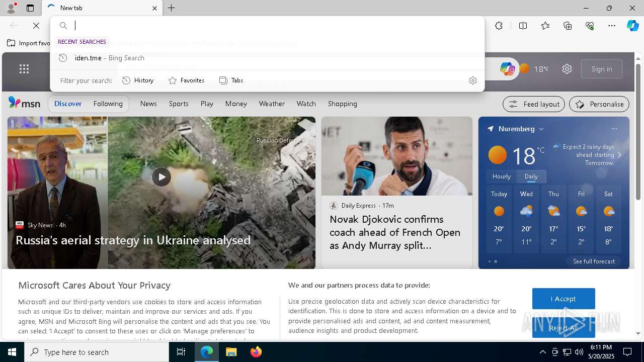Image resolution: width=644 pixels, height=362 pixels.
Task: Click the taskbar search box
Action: [x=97, y=352]
